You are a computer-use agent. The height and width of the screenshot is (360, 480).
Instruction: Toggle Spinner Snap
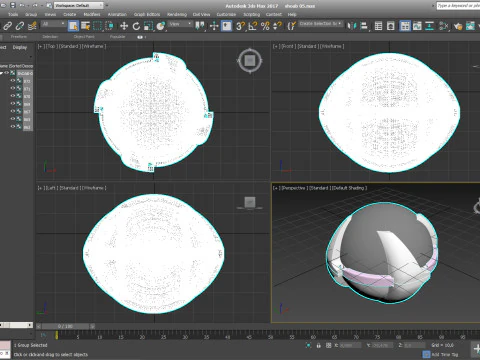[x=277, y=26]
